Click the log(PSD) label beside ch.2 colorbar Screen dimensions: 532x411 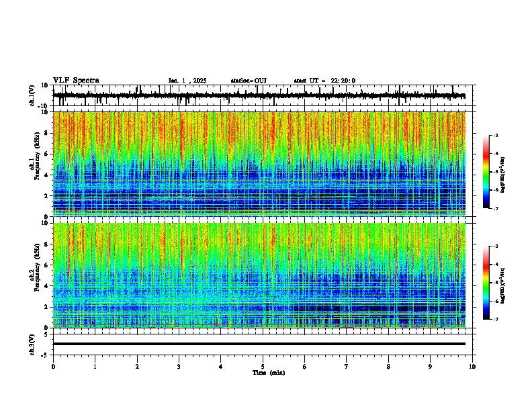click(x=502, y=285)
